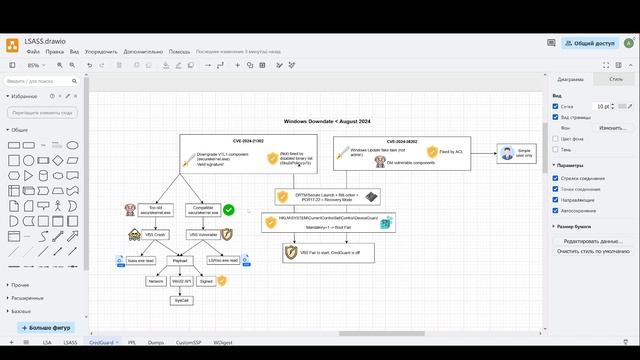Click the delete trash icon
640x360 pixels.
click(119, 65)
